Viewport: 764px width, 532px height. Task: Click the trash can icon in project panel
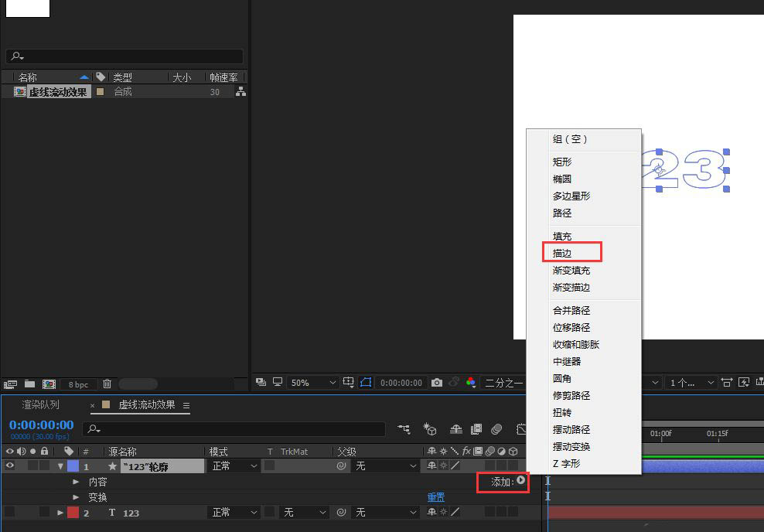[106, 384]
